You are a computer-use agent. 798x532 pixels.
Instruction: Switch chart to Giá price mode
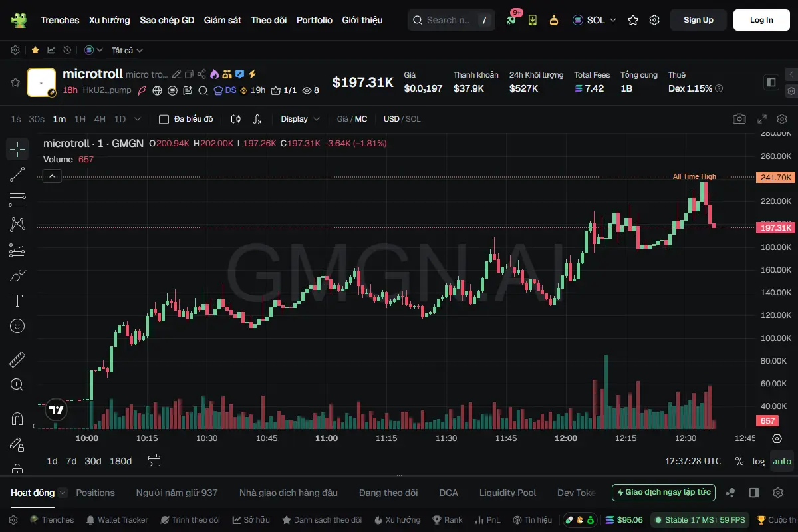pyautogui.click(x=342, y=119)
